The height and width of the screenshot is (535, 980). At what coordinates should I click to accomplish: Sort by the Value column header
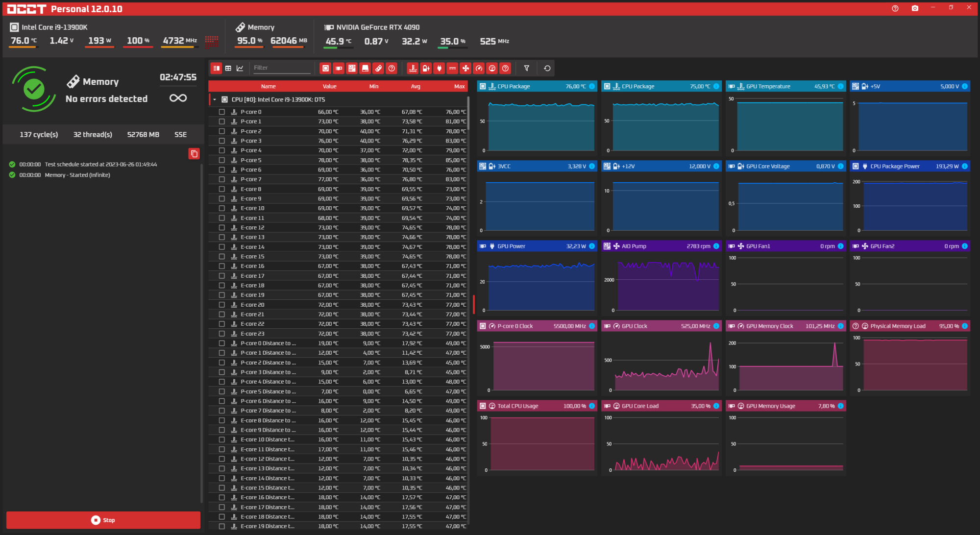coord(330,86)
